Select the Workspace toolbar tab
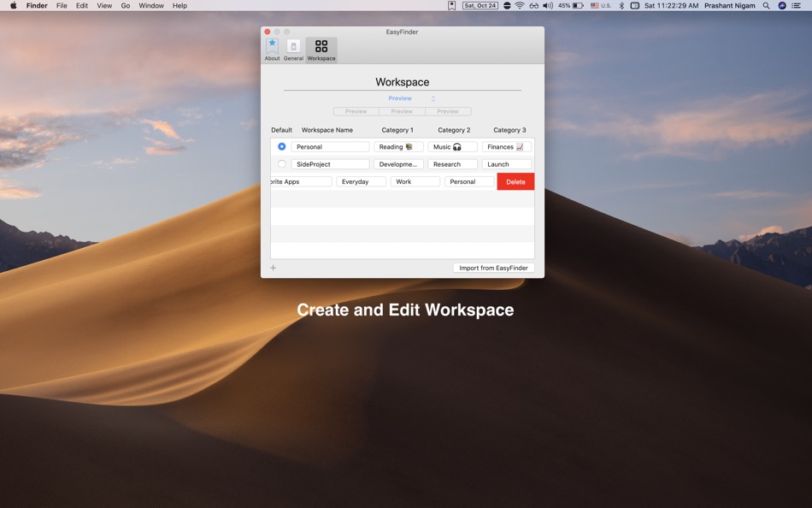Image resolution: width=812 pixels, height=508 pixels. coord(321,50)
